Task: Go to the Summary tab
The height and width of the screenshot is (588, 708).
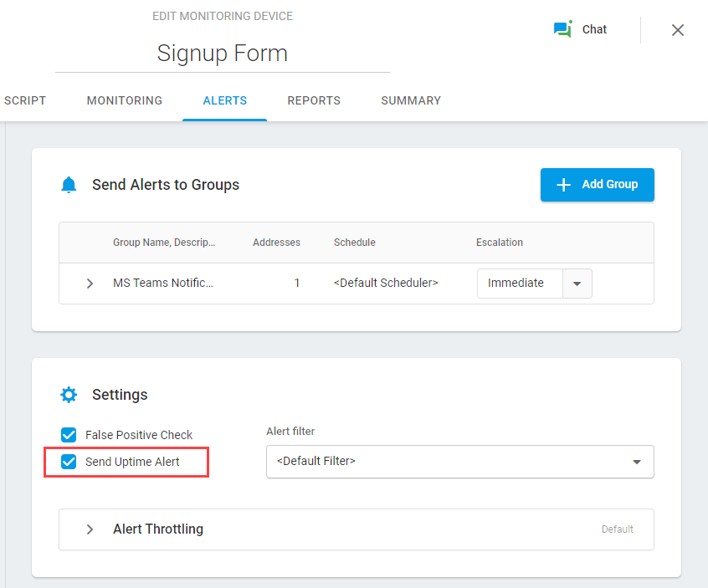Action: tap(411, 100)
